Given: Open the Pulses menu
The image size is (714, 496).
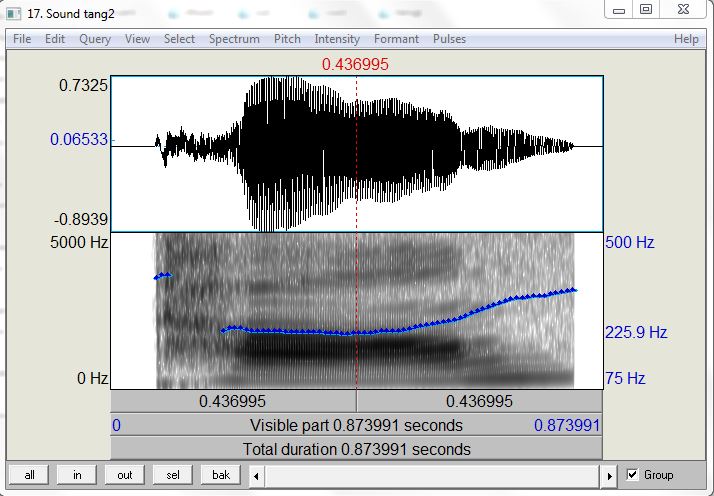Looking at the screenshot, I should tap(449, 39).
